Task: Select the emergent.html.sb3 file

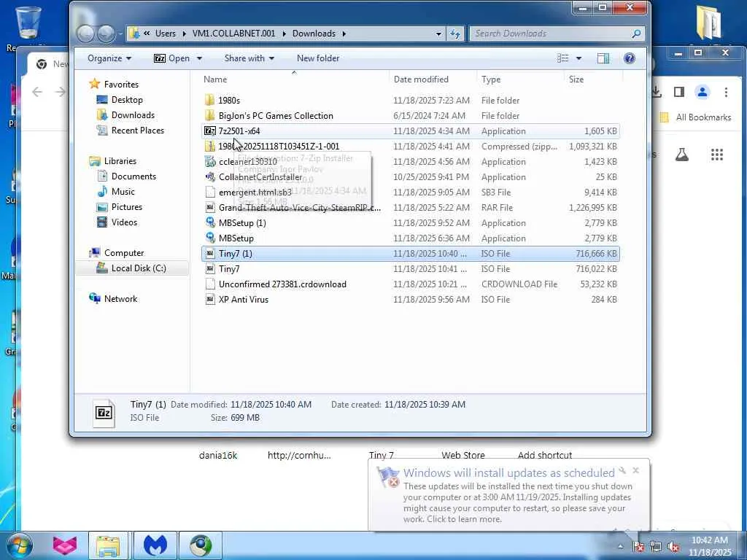Action: (x=411, y=192)
